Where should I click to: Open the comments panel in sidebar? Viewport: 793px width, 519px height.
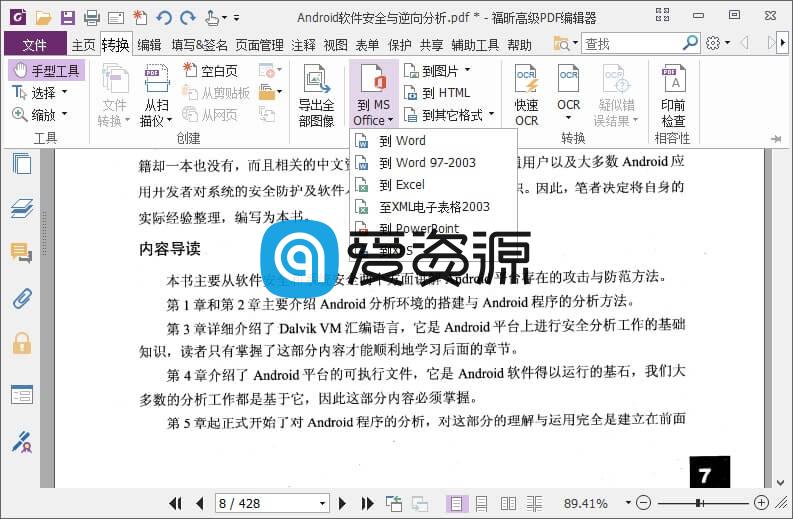22,252
